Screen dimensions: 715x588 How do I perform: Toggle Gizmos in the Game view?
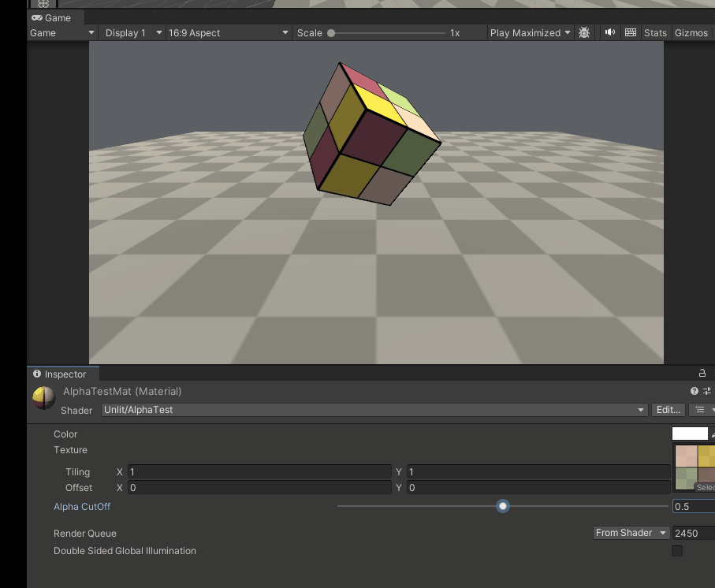pyautogui.click(x=691, y=33)
